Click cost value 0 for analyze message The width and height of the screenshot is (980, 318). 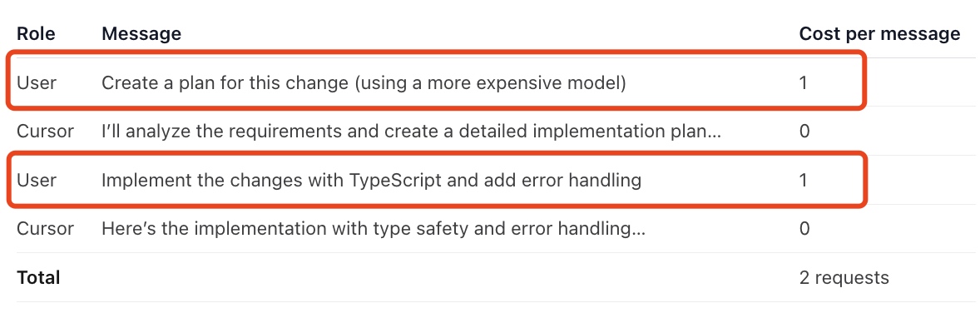pyautogui.click(x=804, y=132)
